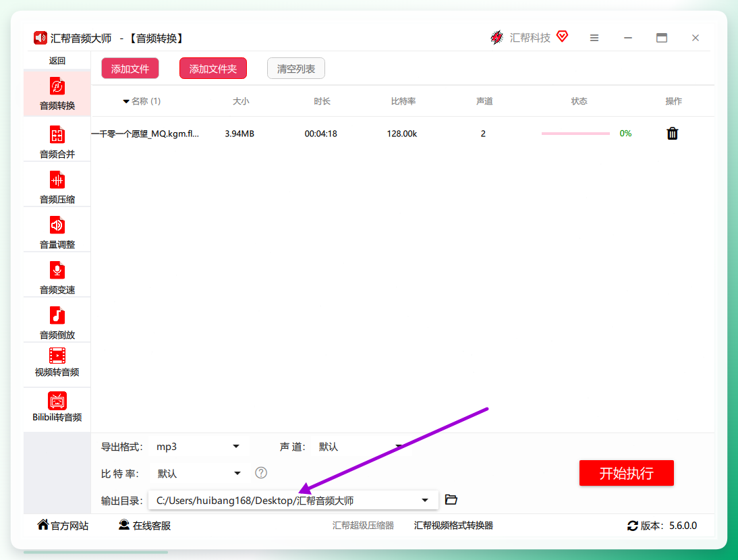Browse output folder with folder icon
This screenshot has width=738, height=560.
(x=451, y=499)
